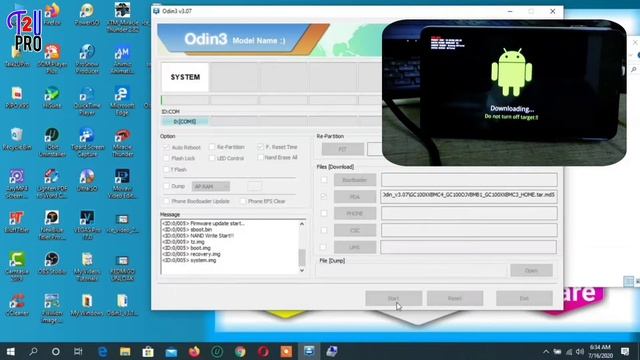Screen dimensions: 640x360
Task: Toggle the Auto Reboot checkbox
Action: (x=166, y=147)
